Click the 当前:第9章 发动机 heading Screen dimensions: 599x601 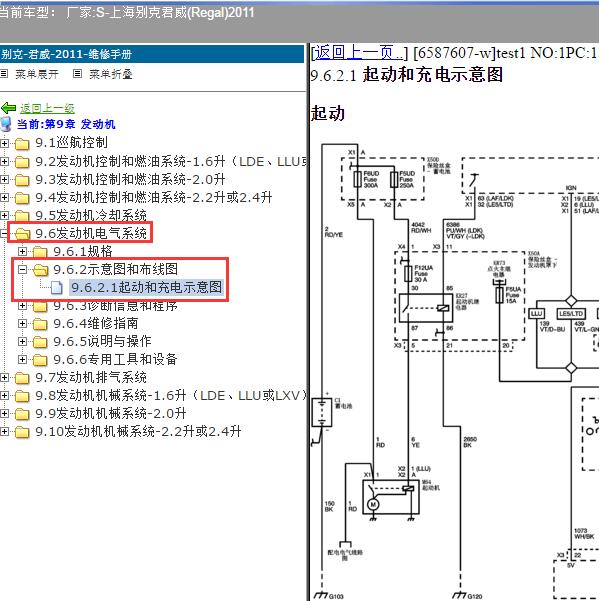66,124
